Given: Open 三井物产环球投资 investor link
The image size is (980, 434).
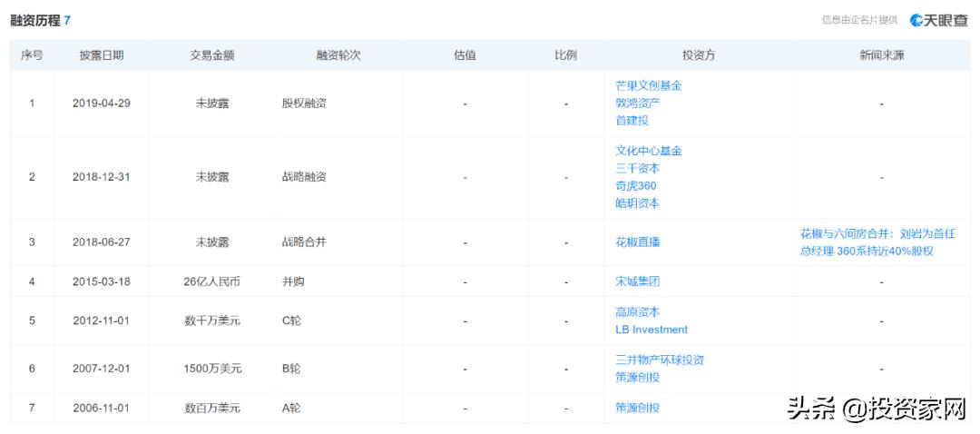Looking at the screenshot, I should click(660, 360).
